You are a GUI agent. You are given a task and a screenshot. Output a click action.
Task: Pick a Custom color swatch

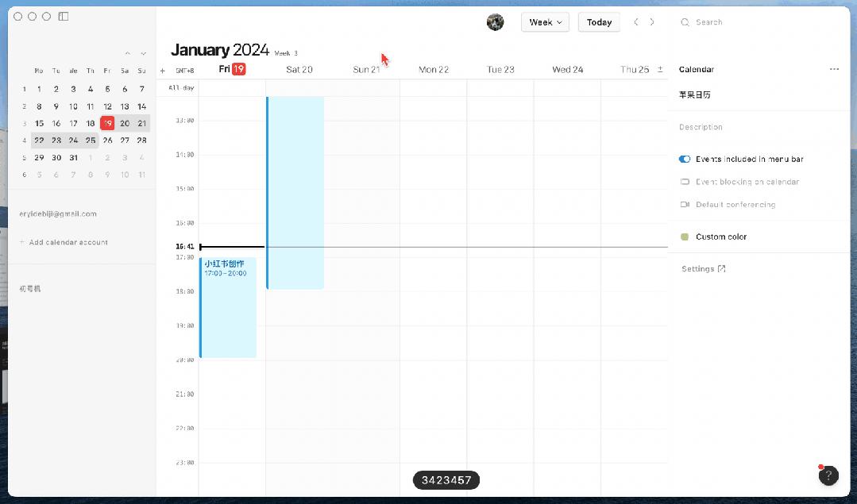pyautogui.click(x=684, y=237)
